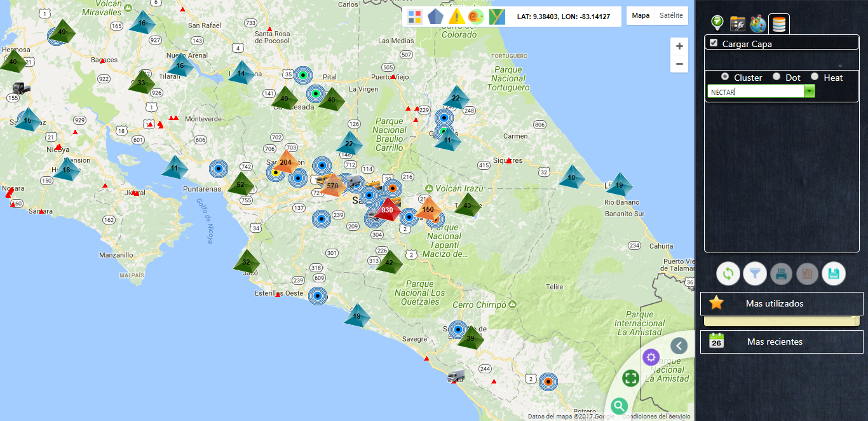Select the blue polygon drawing tool
Image resolution: width=868 pixels, height=421 pixels.
point(435,17)
